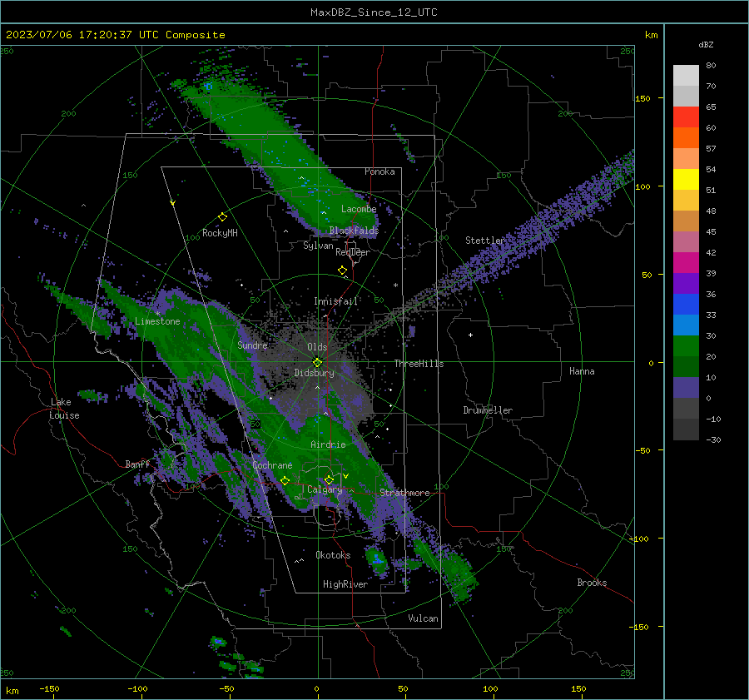749x700 pixels.
Task: Click the yellow km unit label beside the timestamp
Action: tap(651, 35)
